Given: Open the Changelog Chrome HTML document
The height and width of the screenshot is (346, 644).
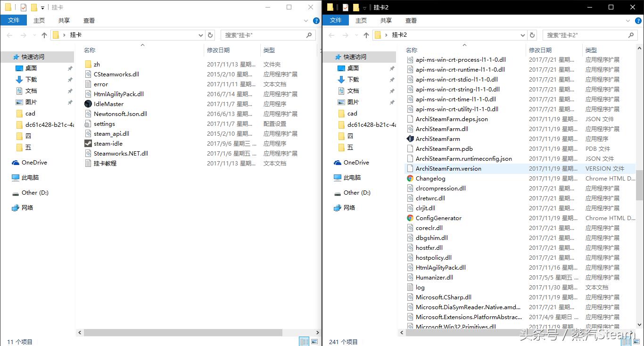Looking at the screenshot, I should [429, 178].
